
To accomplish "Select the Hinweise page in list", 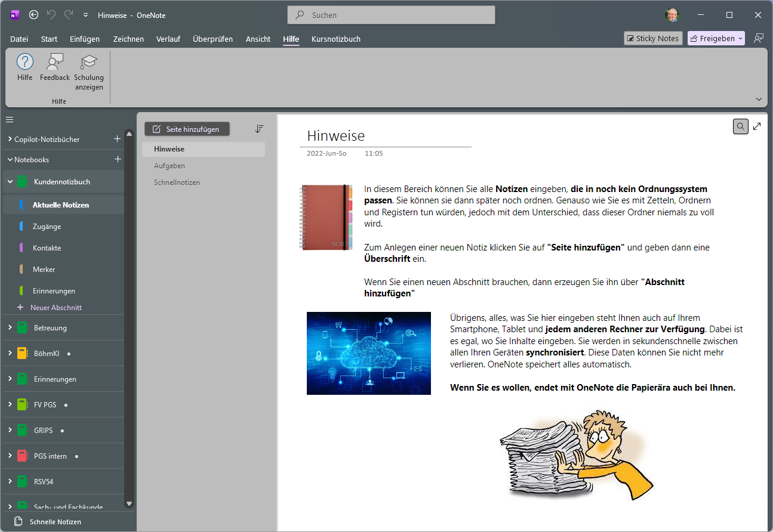I will [204, 149].
